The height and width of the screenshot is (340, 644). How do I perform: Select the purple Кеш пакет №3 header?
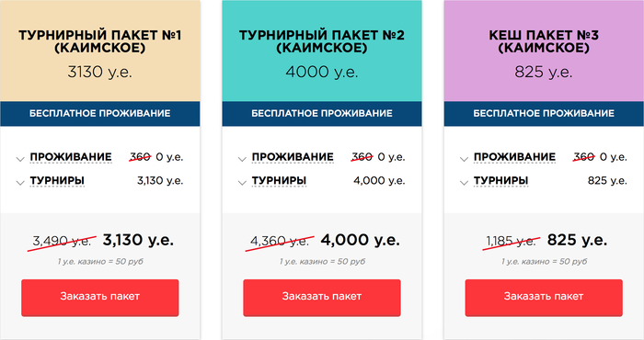544,51
